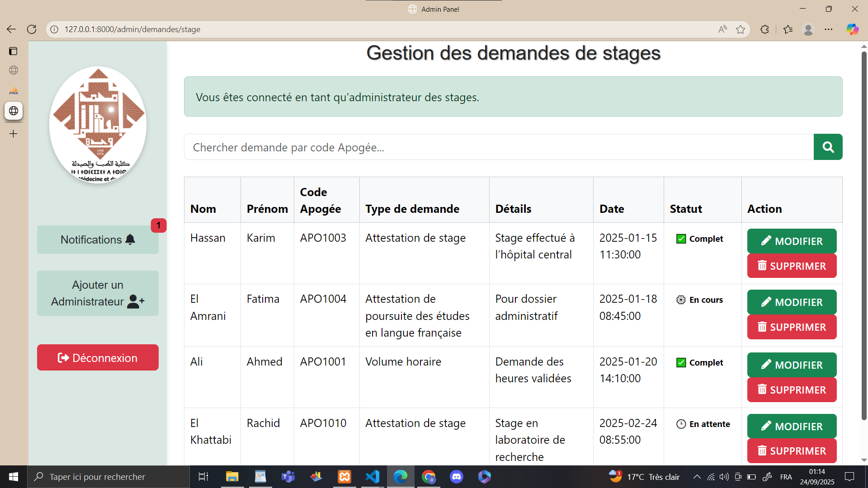Select the active Admin Panel vertical tab

coord(14,111)
